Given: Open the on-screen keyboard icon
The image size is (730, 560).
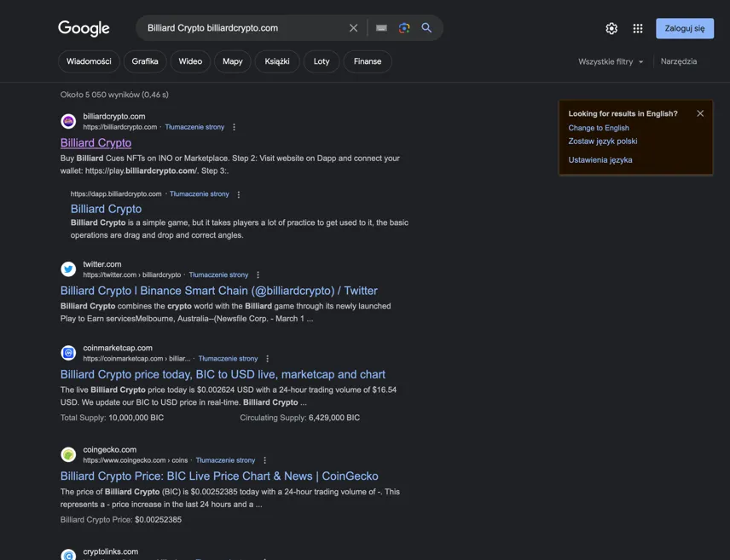Looking at the screenshot, I should click(381, 28).
